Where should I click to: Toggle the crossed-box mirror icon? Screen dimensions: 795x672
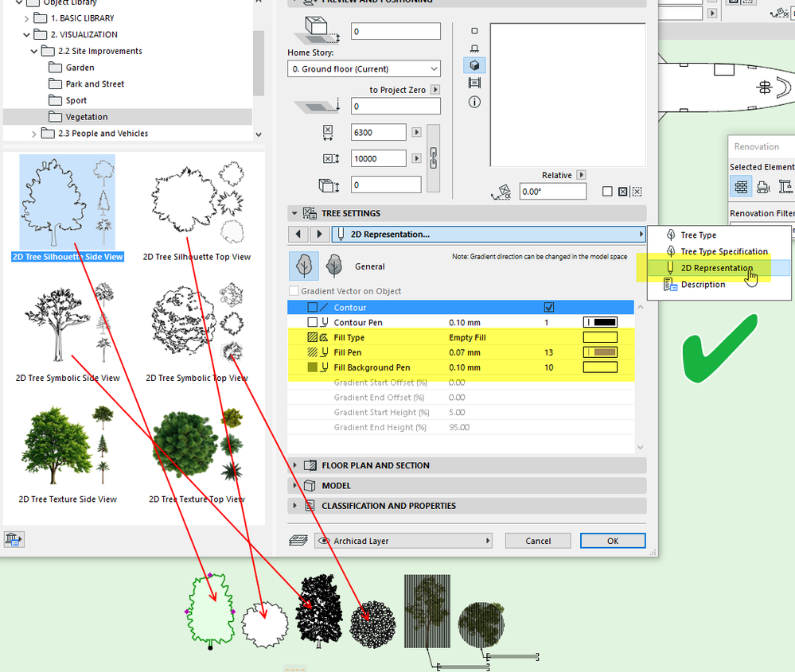tap(622, 192)
